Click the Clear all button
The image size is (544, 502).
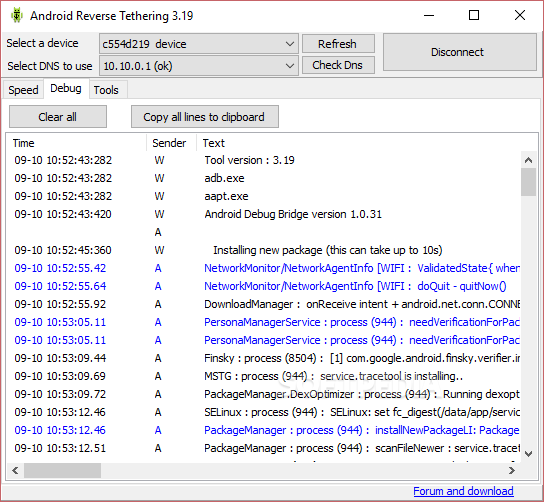[x=58, y=117]
